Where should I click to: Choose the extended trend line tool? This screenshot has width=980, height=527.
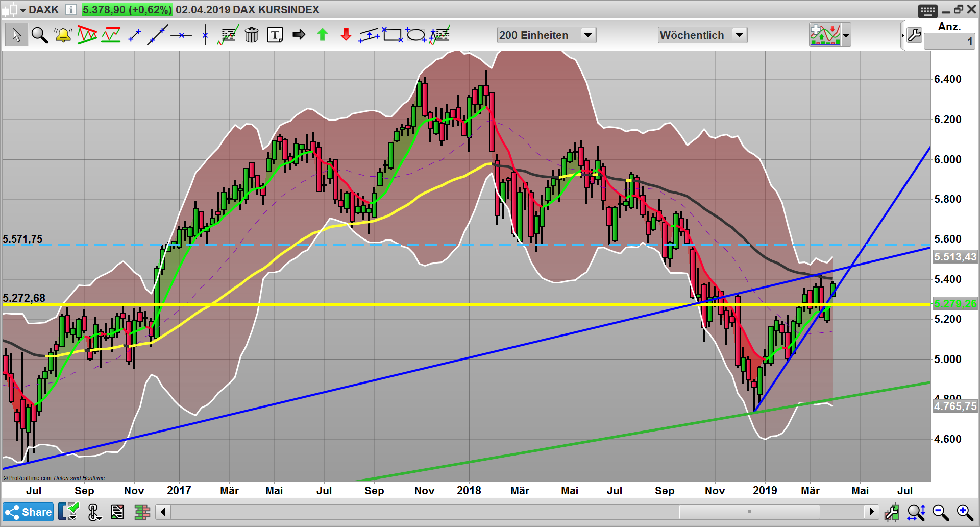point(157,35)
